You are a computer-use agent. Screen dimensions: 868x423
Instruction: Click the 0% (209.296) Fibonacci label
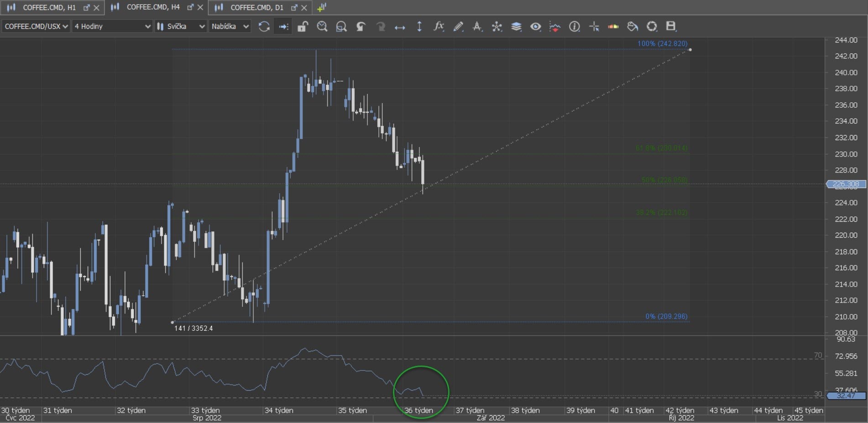tap(666, 316)
